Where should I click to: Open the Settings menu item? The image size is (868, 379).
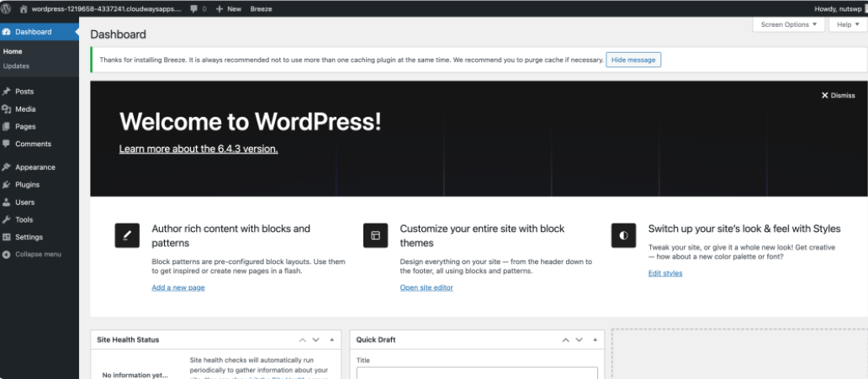[x=29, y=237]
